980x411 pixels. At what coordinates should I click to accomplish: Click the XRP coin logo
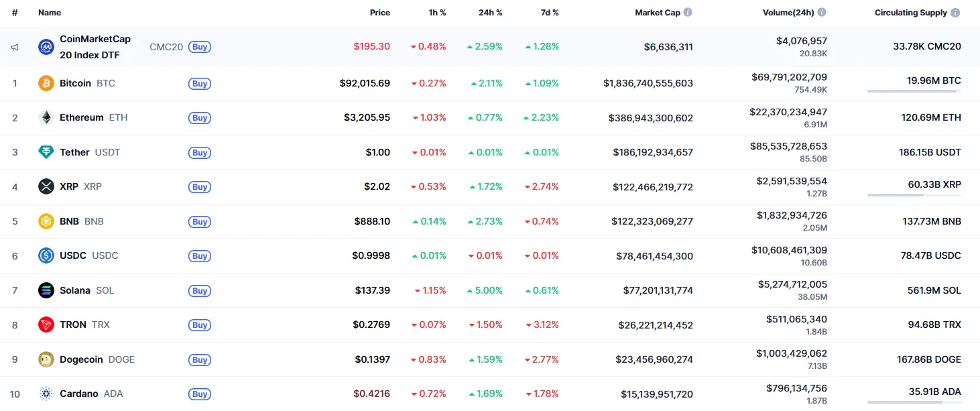tap(46, 186)
